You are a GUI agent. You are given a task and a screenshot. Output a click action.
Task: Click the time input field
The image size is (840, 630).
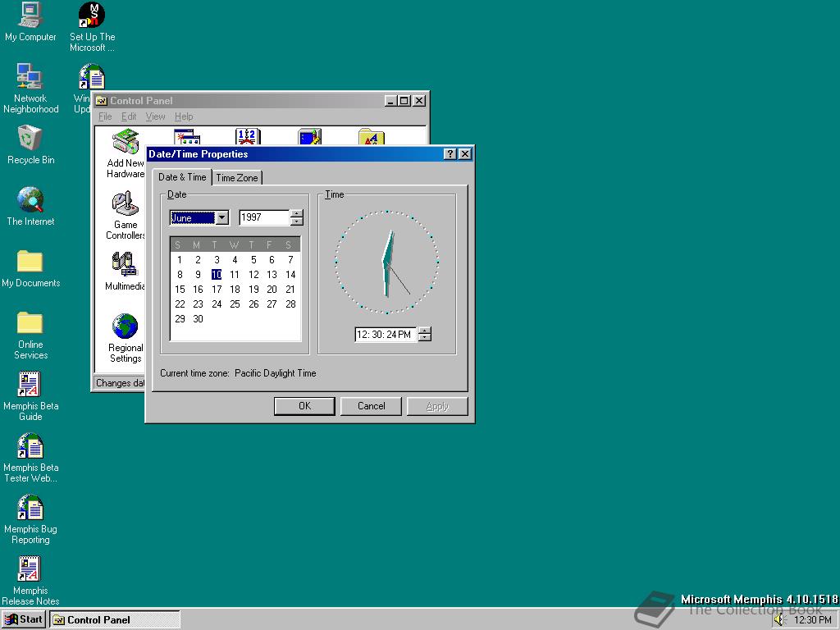[x=385, y=335]
